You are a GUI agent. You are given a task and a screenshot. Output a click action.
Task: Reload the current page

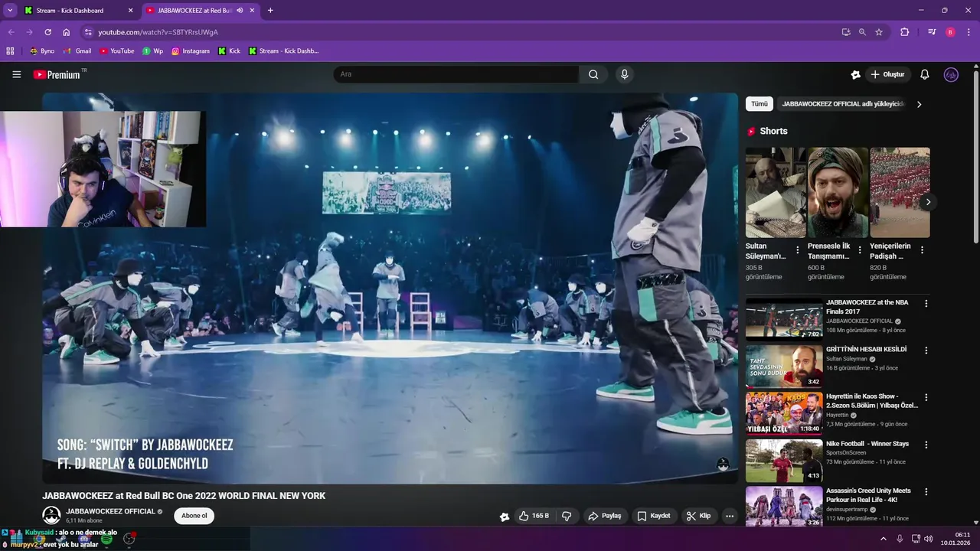[x=47, y=32]
